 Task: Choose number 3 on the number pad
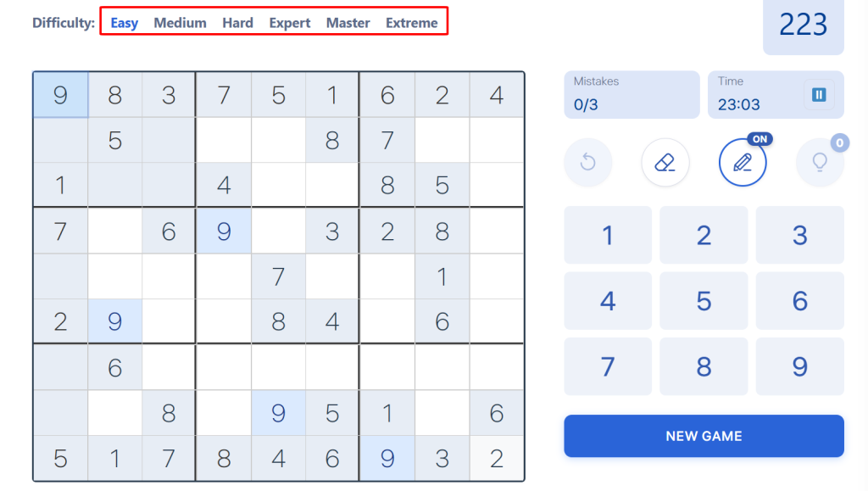click(x=799, y=235)
